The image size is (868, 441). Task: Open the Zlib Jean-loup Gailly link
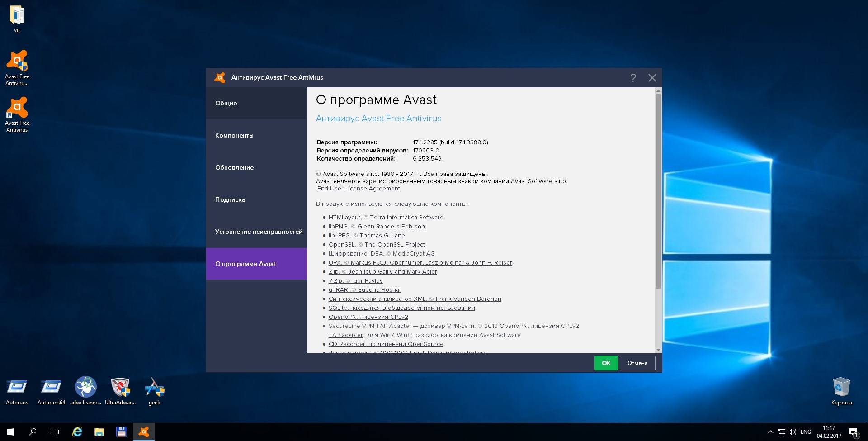[x=382, y=272]
